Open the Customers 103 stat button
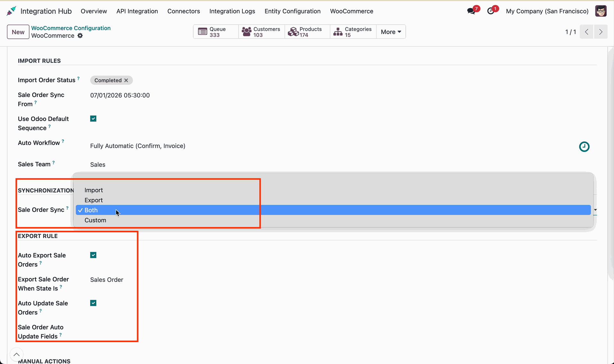 point(262,32)
